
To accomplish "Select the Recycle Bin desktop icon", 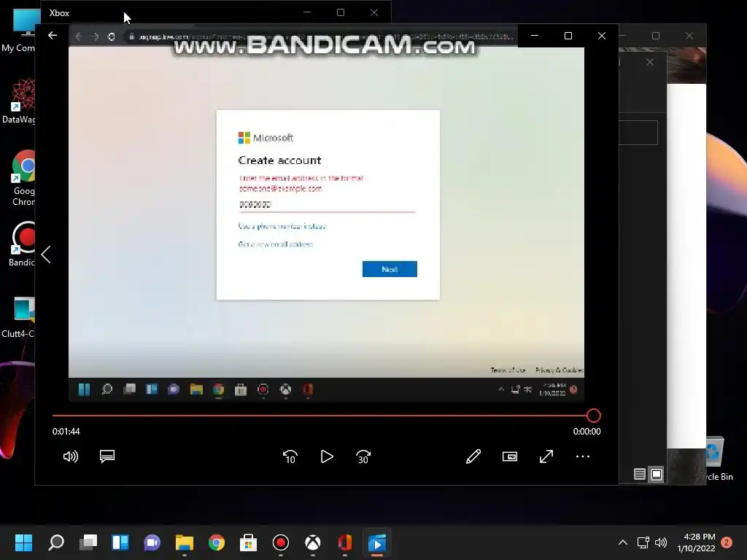I will [719, 459].
